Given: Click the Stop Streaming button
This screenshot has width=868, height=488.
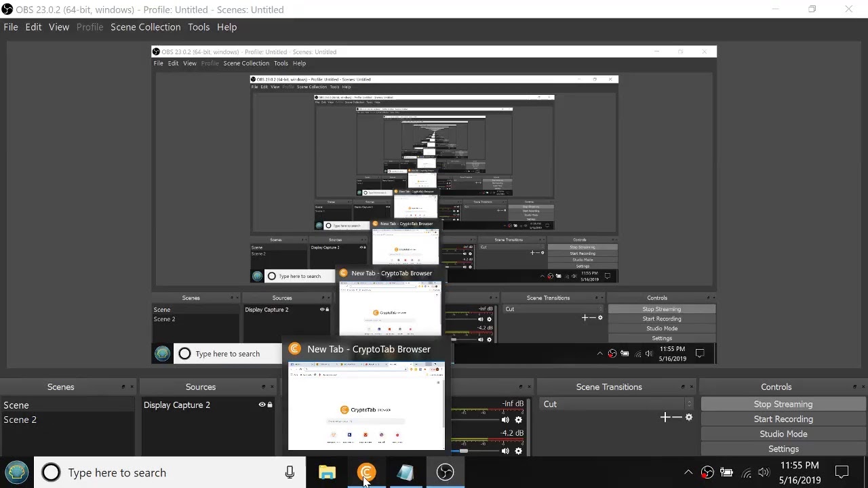Looking at the screenshot, I should coord(783,404).
